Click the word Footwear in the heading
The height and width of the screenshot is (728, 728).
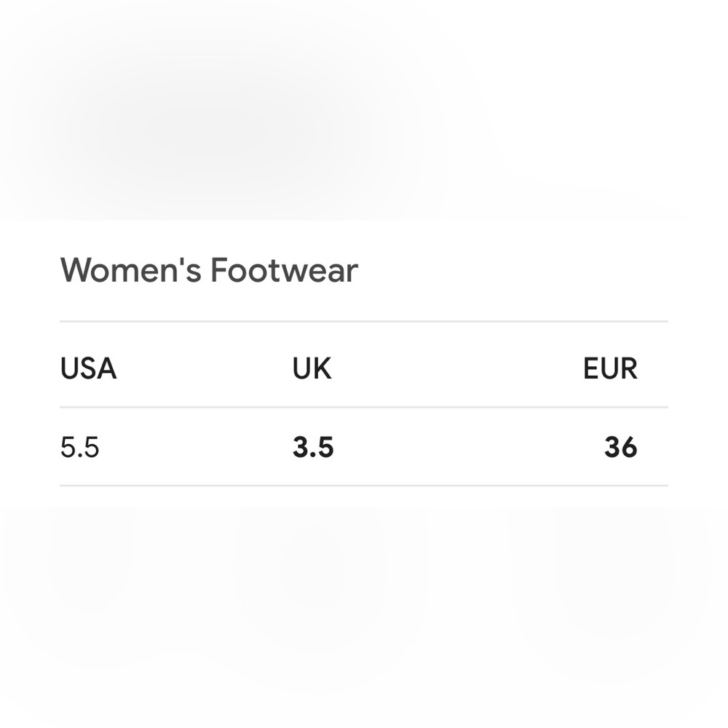point(284,270)
